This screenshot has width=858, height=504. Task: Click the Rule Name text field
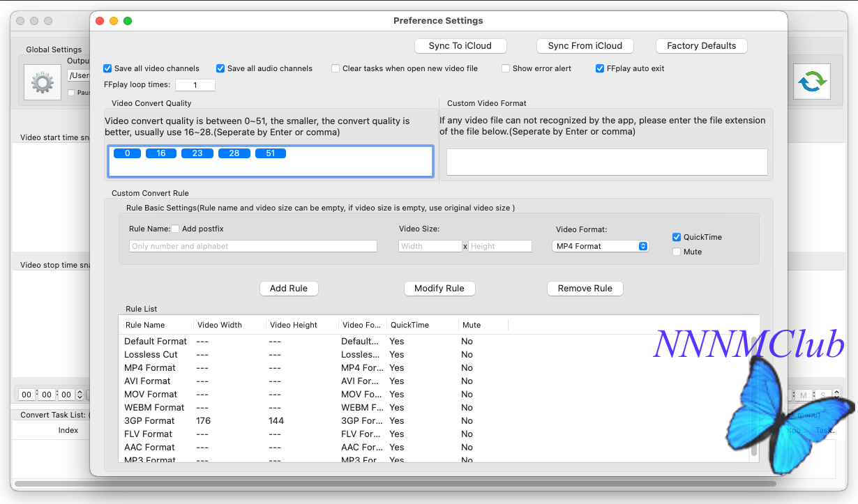coord(253,246)
